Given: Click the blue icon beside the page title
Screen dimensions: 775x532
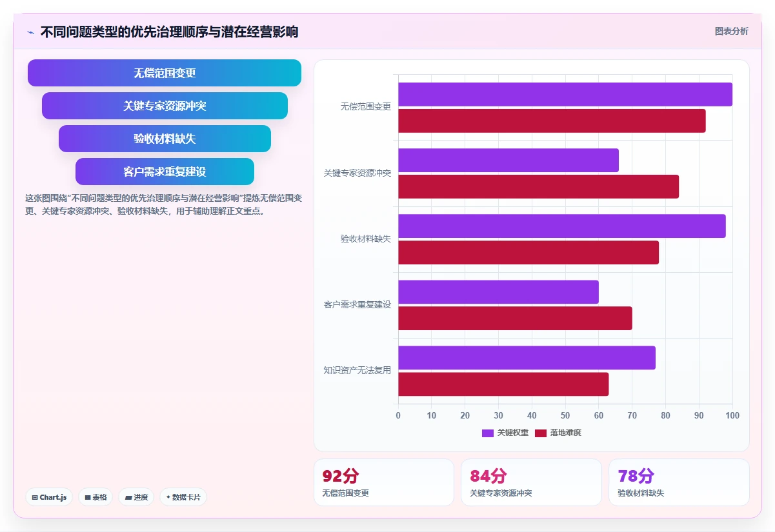Looking at the screenshot, I should [x=30, y=32].
